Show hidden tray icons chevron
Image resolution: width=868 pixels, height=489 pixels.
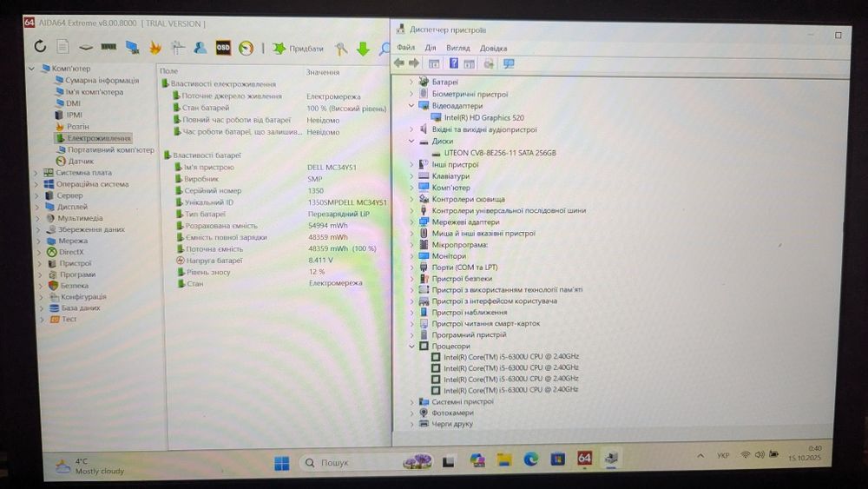point(700,456)
